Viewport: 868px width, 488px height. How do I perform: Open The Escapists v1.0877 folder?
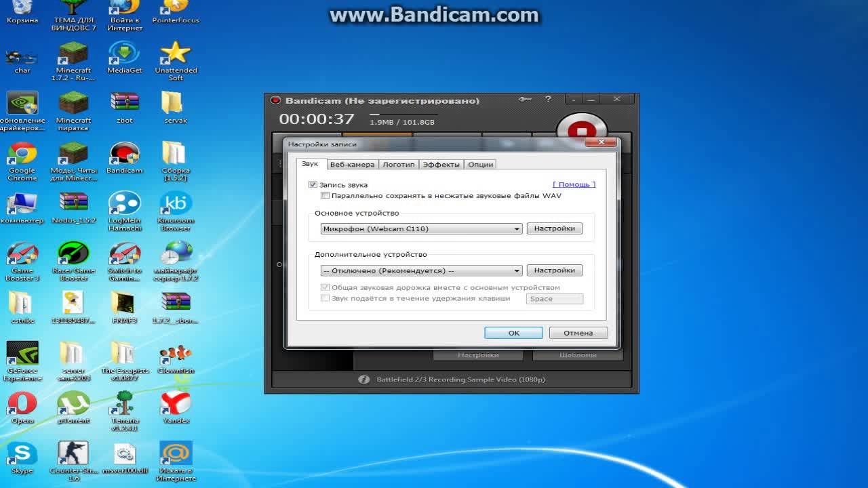click(x=125, y=362)
